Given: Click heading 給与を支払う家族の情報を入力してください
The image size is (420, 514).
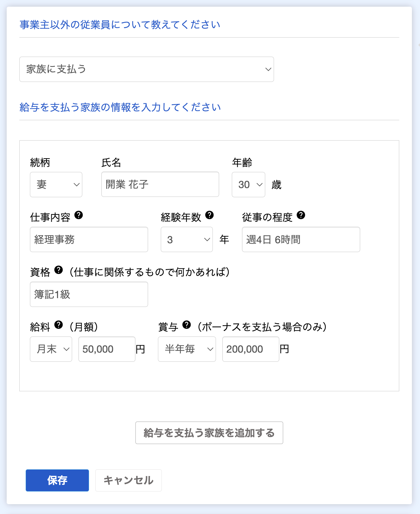Looking at the screenshot, I should [120, 107].
